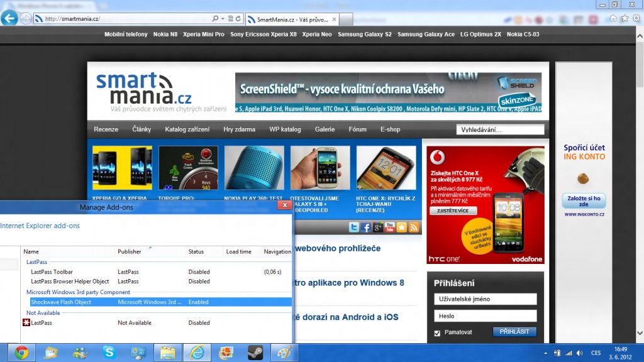644x362 pixels.
Task: Collapse the Microsoft Windows 3rd party Component group
Action: (x=78, y=292)
